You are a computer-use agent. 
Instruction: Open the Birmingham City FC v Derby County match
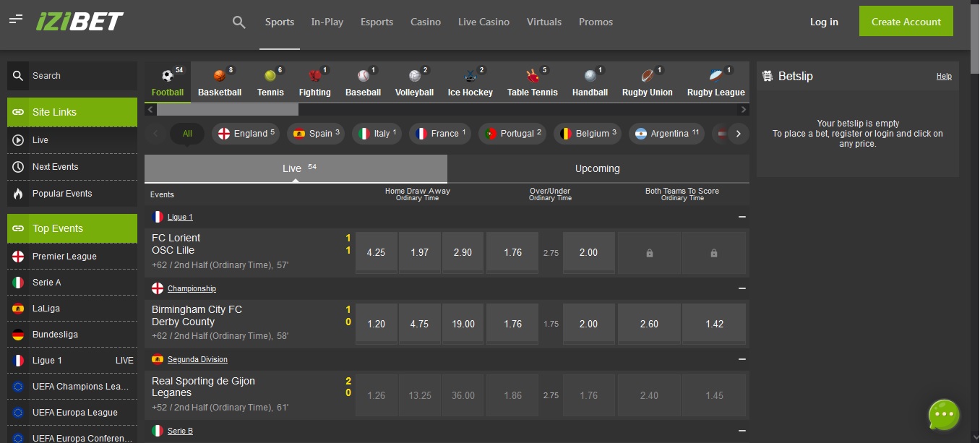[x=197, y=316]
